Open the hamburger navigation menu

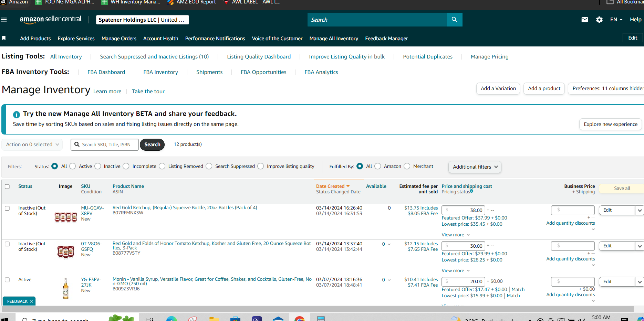pyautogui.click(x=4, y=20)
